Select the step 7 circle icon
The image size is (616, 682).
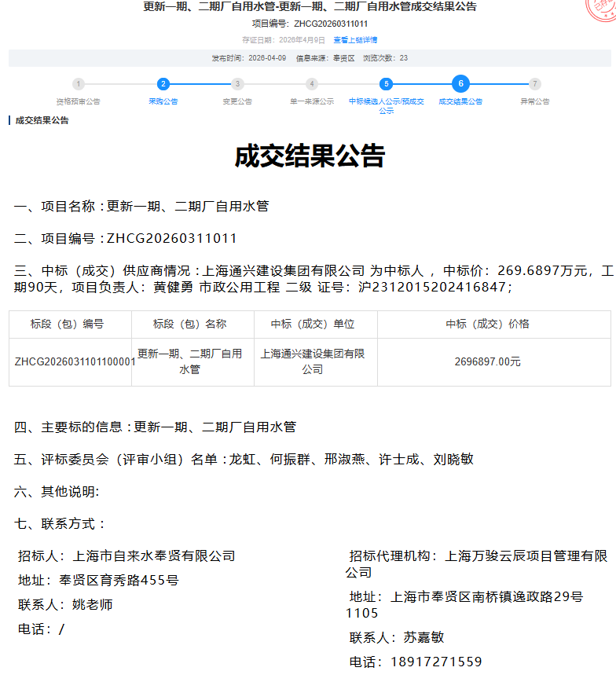[x=535, y=84]
